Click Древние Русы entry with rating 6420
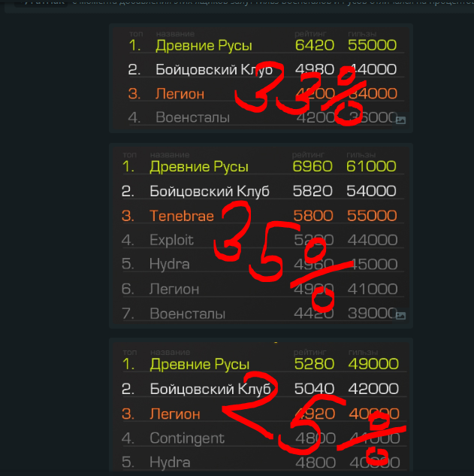Viewport: 474px width, 476px height. (204, 46)
